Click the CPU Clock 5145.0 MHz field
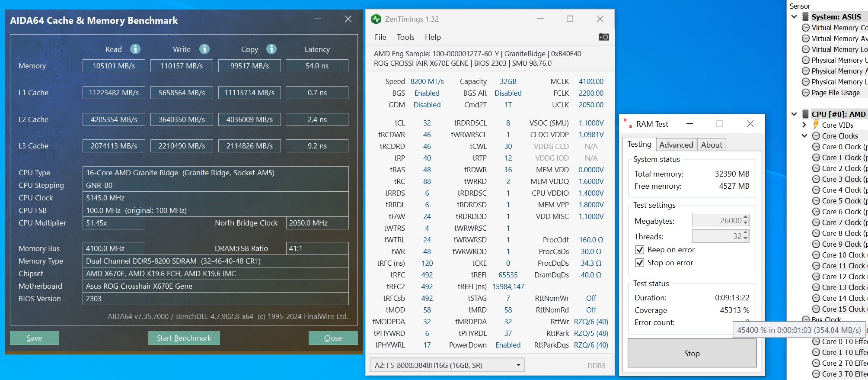The height and width of the screenshot is (380, 868). (215, 198)
